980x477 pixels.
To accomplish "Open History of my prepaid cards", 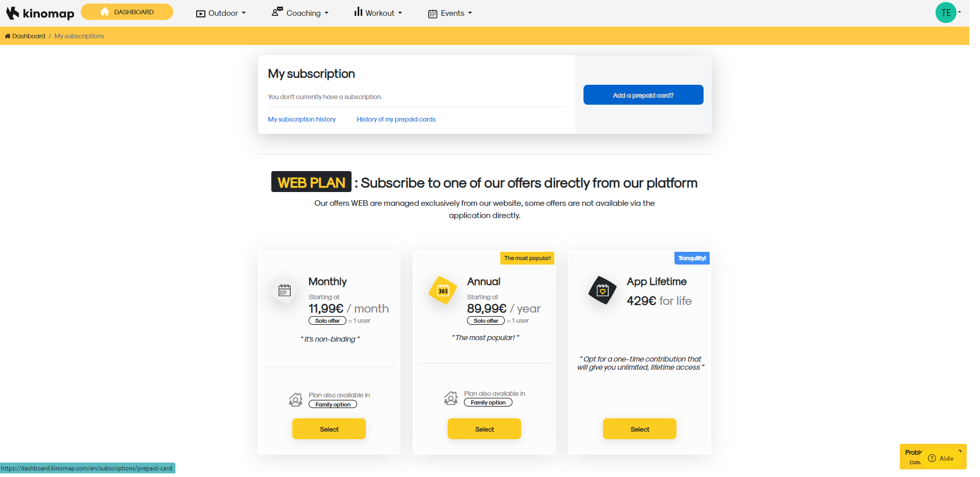I will [x=396, y=120].
